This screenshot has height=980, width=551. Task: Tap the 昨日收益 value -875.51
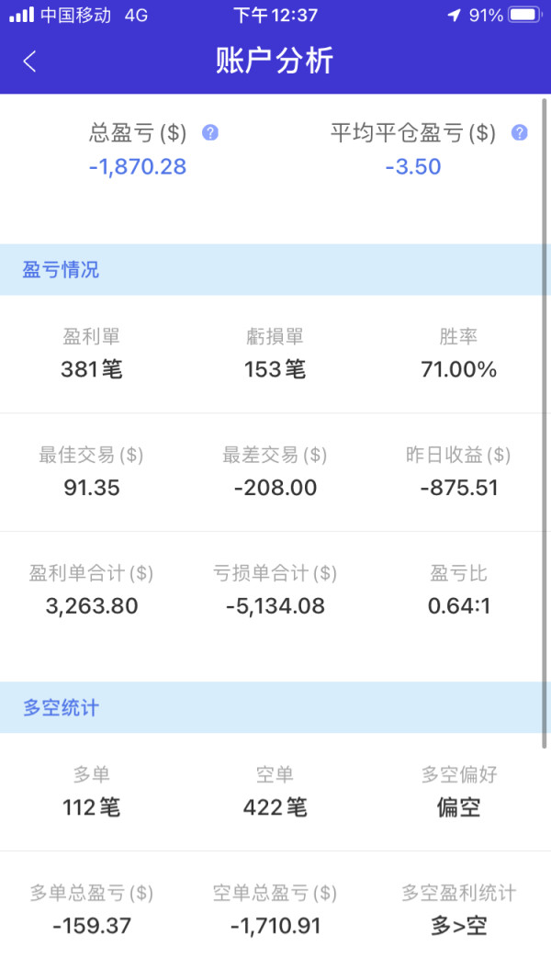[x=458, y=488]
